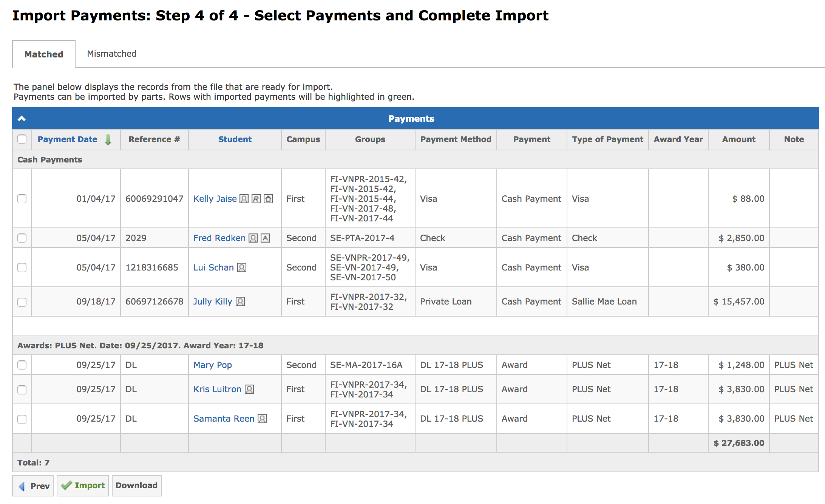Click the profile icon next to Samanta Reen
This screenshot has width=825, height=504.
262,419
